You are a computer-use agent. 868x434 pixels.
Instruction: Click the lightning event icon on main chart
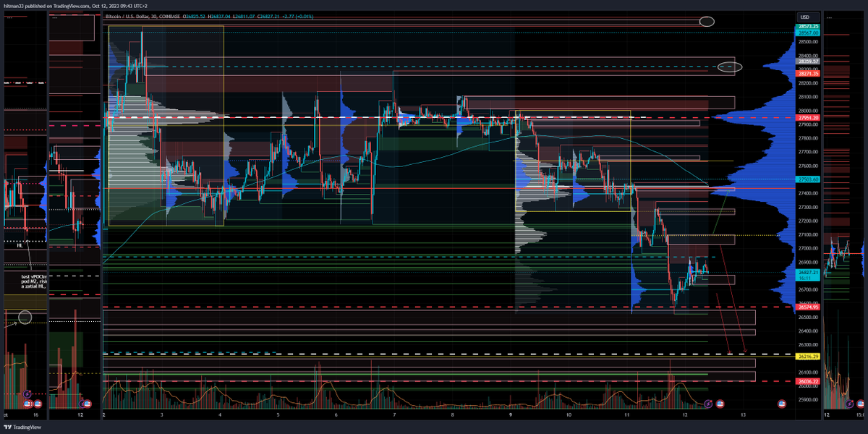[x=708, y=402]
